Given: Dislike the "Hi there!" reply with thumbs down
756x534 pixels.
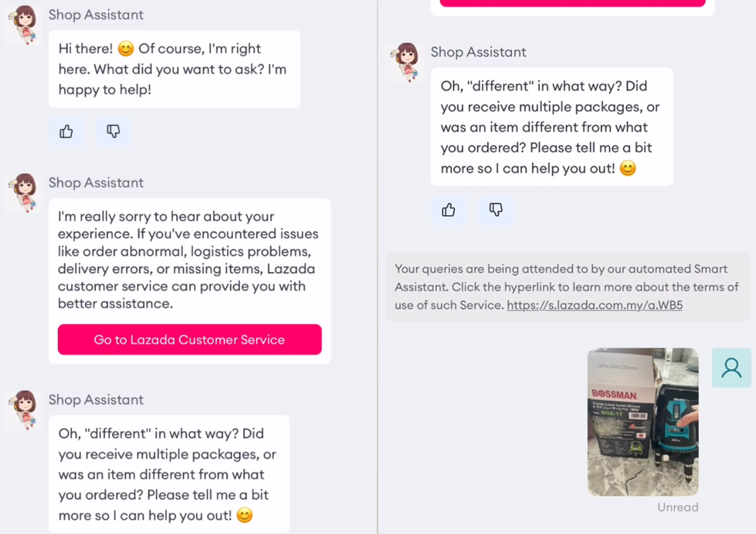Looking at the screenshot, I should coord(113,131).
